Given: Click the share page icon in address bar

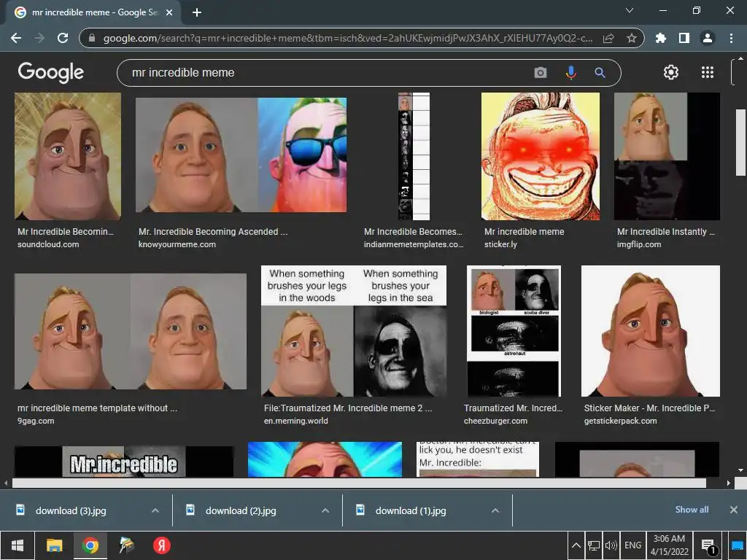Looking at the screenshot, I should 608,38.
